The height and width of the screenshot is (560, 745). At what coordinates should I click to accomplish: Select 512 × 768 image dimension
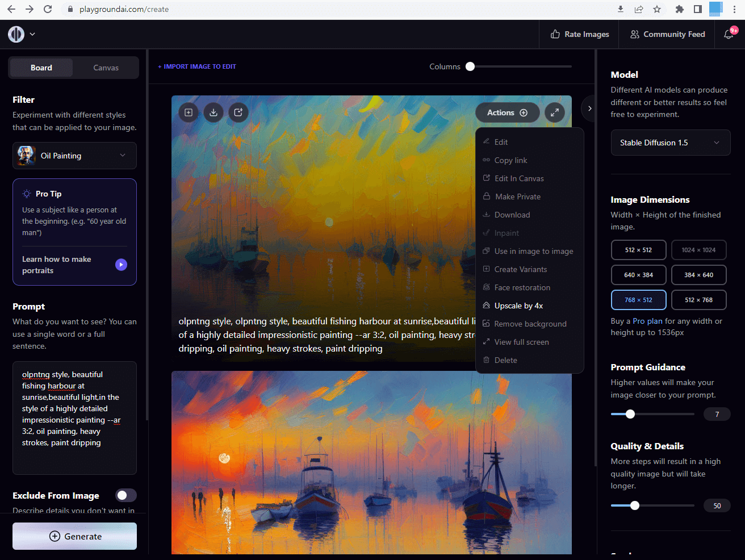click(x=698, y=300)
